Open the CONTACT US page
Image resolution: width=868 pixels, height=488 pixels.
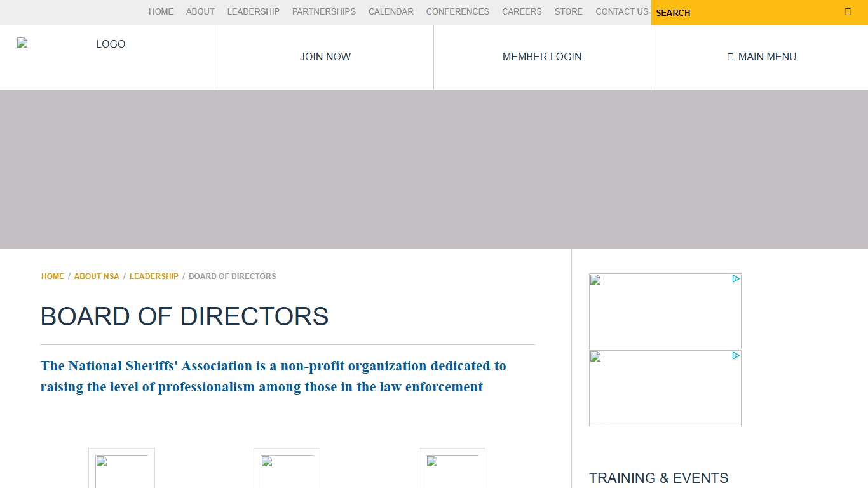[x=621, y=11]
